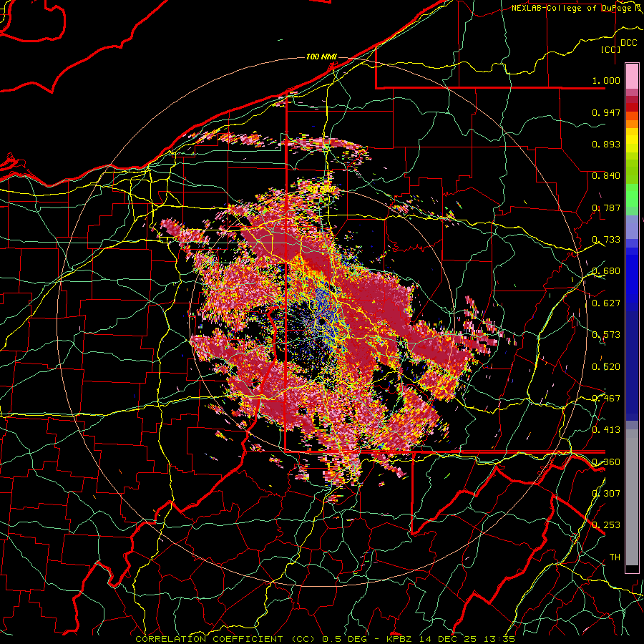Click the 0.253 color scale value

click(606, 525)
